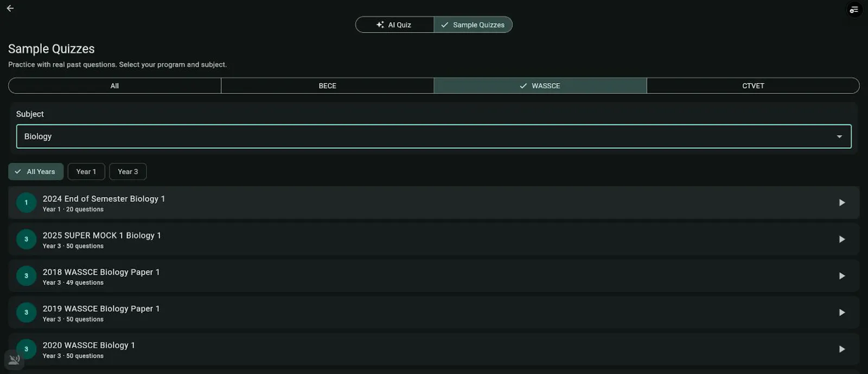The height and width of the screenshot is (374, 868).
Task: Select the BECE program tab
Action: tap(328, 86)
